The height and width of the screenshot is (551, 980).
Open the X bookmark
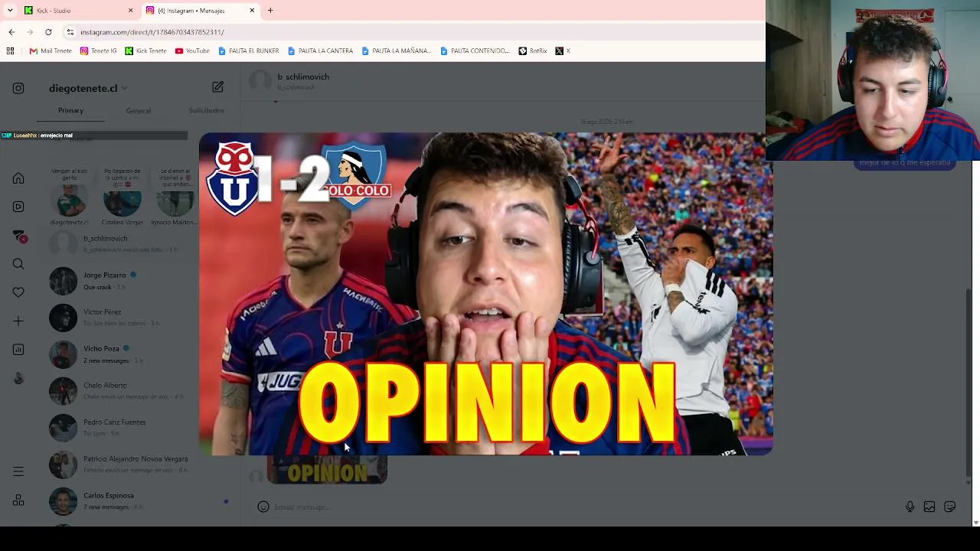(x=563, y=51)
